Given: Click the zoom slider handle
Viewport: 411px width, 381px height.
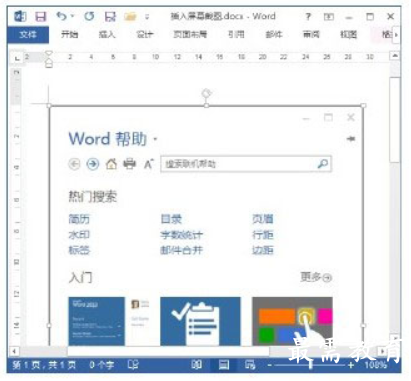Looking at the screenshot, I should pos(311,365).
